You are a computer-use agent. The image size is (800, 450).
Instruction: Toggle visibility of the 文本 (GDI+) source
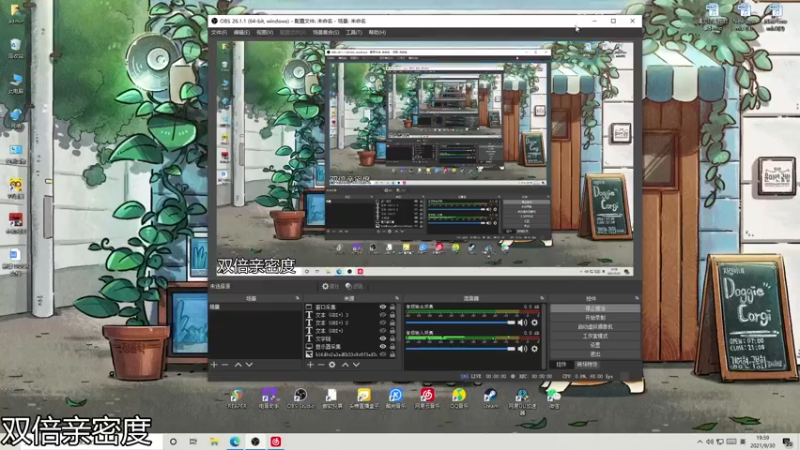click(383, 331)
